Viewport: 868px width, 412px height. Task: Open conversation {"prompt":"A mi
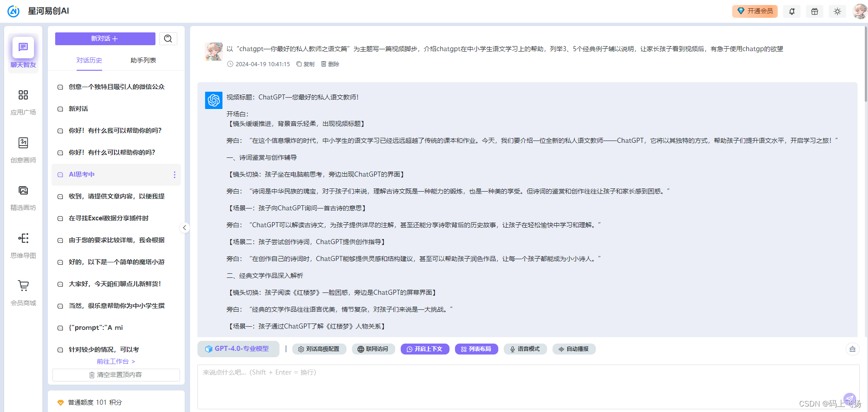point(116,328)
